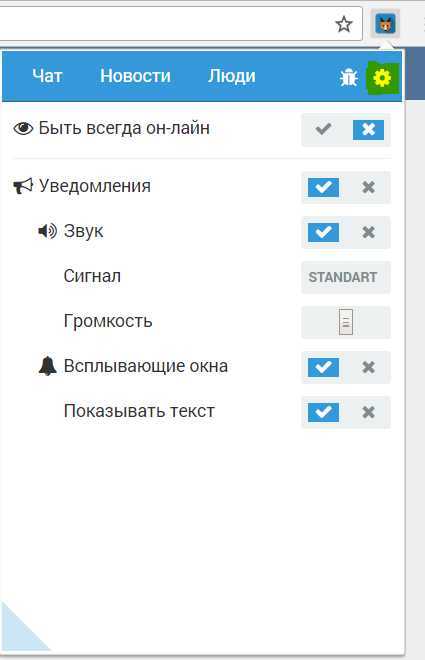Click the bell icon beside Всплывающие окна
Screen dimensions: 425x660
tap(48, 366)
